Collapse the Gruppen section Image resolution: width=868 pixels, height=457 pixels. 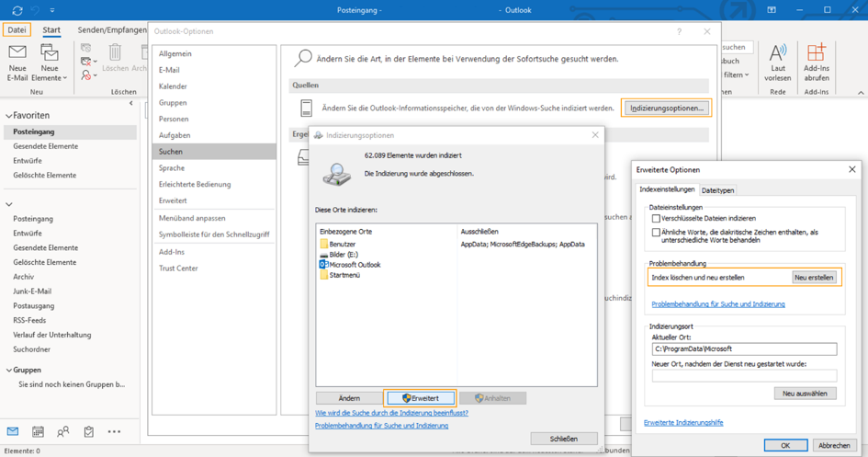point(9,370)
